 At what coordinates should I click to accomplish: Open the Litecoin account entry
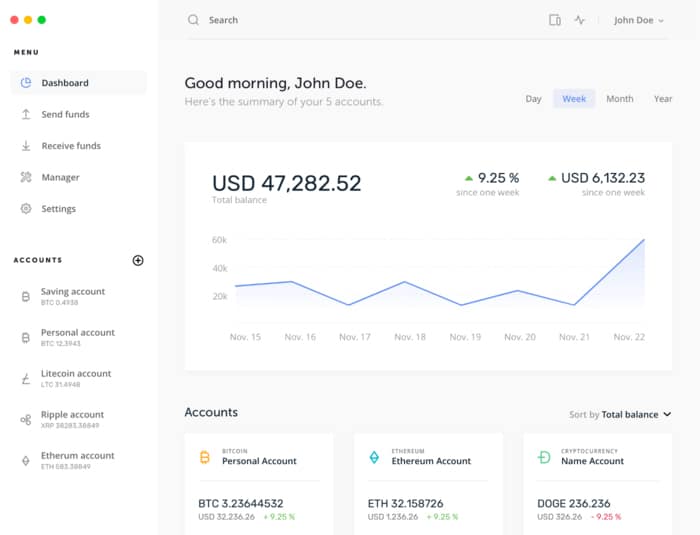75,378
